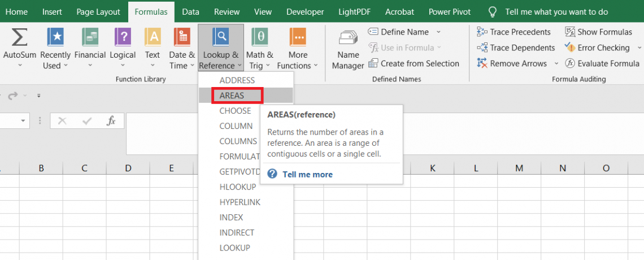This screenshot has width=644, height=260.
Task: Open Date & Time functions
Action: click(x=181, y=49)
